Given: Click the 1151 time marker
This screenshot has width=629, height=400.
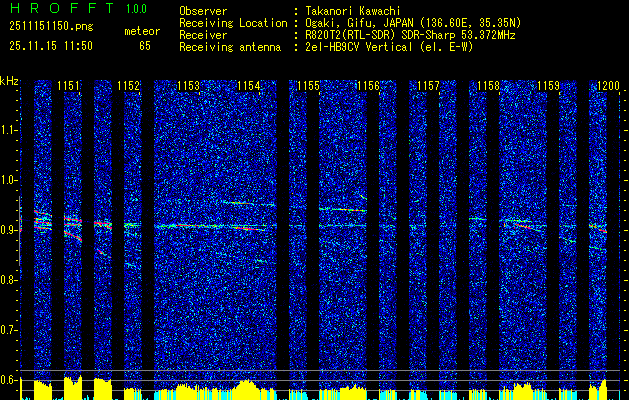Looking at the screenshot, I should pos(69,86).
